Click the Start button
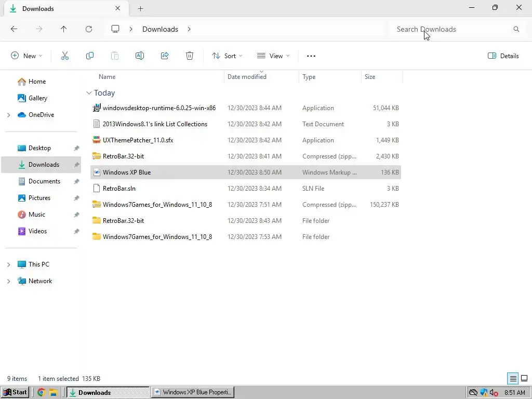This screenshot has height=399, width=532. pyautogui.click(x=15, y=393)
